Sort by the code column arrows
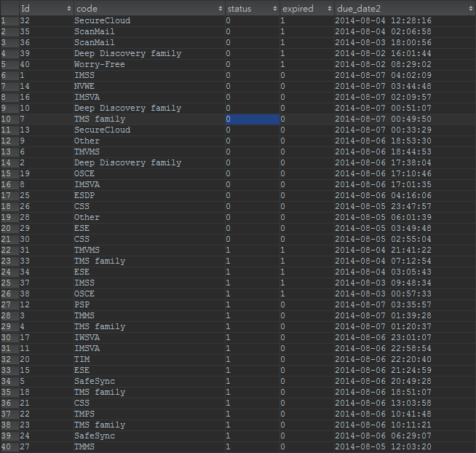Image resolution: width=476 pixels, height=453 pixels. point(221,9)
